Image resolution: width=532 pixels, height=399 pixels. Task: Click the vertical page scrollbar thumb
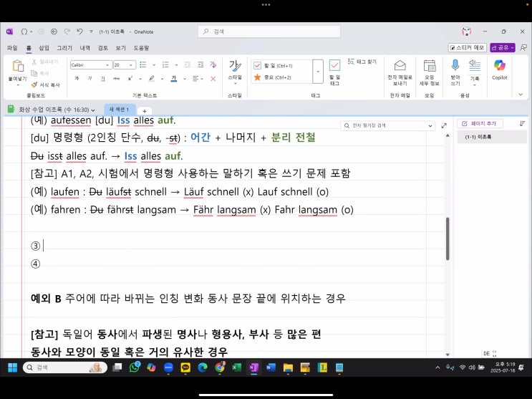[448, 239]
